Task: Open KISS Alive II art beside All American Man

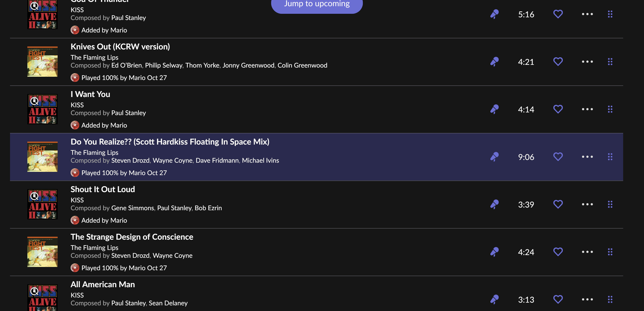Action: click(42, 298)
